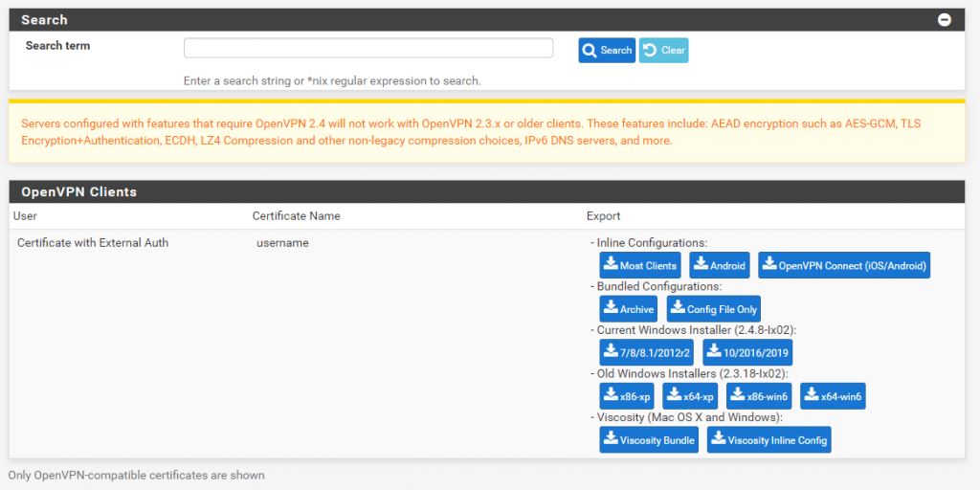
Task: Download Config File Only bundle
Action: (x=714, y=309)
